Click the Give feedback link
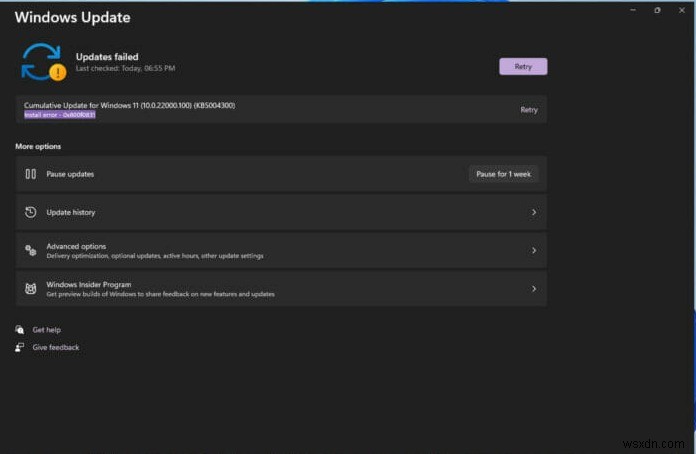696x454 pixels. pyautogui.click(x=56, y=347)
